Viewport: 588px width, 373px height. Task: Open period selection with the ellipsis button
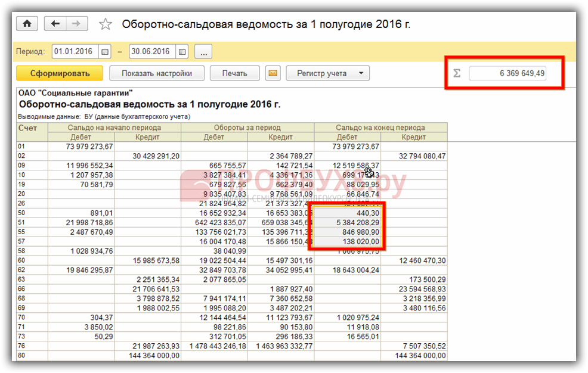[x=203, y=52]
